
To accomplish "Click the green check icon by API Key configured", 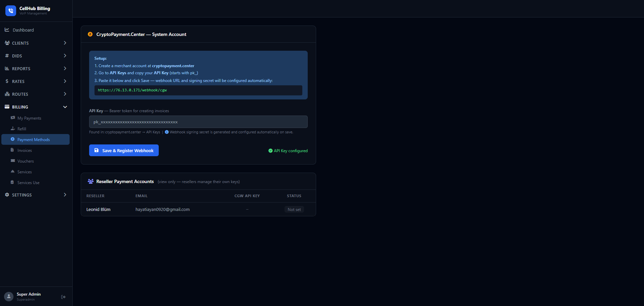I will coord(270,151).
